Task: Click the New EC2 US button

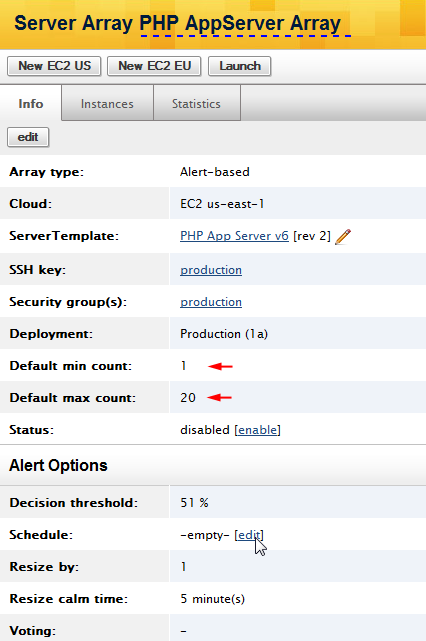Action: point(54,66)
